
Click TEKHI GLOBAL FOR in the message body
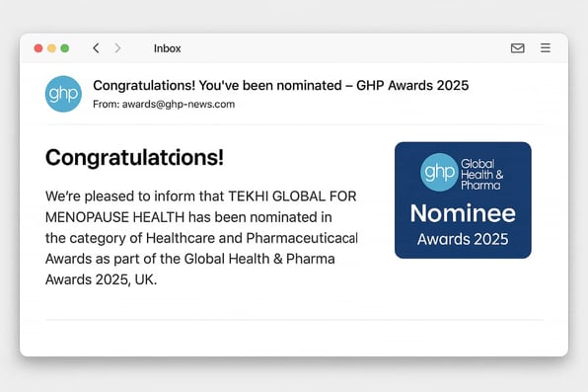(x=292, y=196)
